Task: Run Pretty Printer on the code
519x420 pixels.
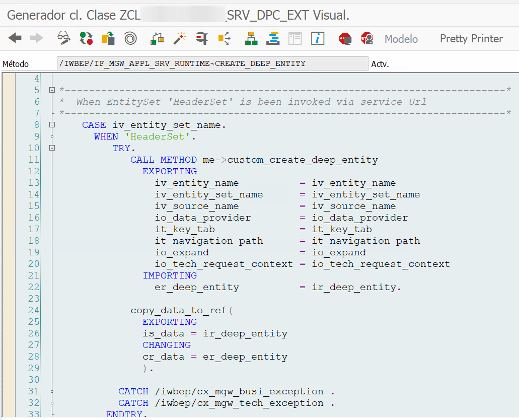Action: (471, 39)
